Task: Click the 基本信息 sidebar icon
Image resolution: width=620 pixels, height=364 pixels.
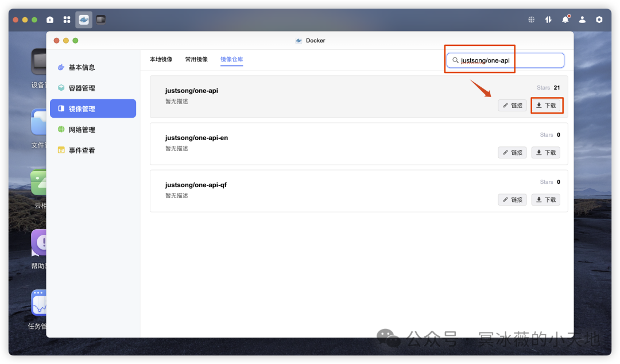Action: [61, 67]
